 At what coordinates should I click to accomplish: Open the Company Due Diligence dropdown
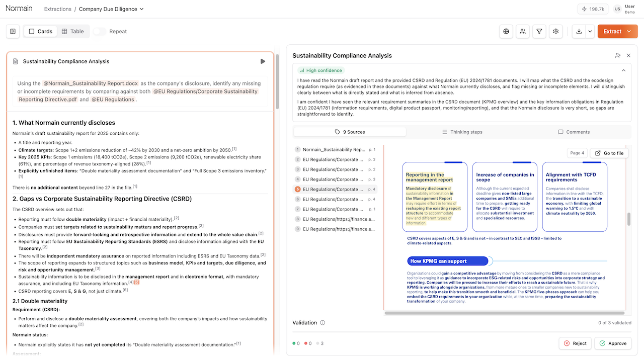[111, 9]
